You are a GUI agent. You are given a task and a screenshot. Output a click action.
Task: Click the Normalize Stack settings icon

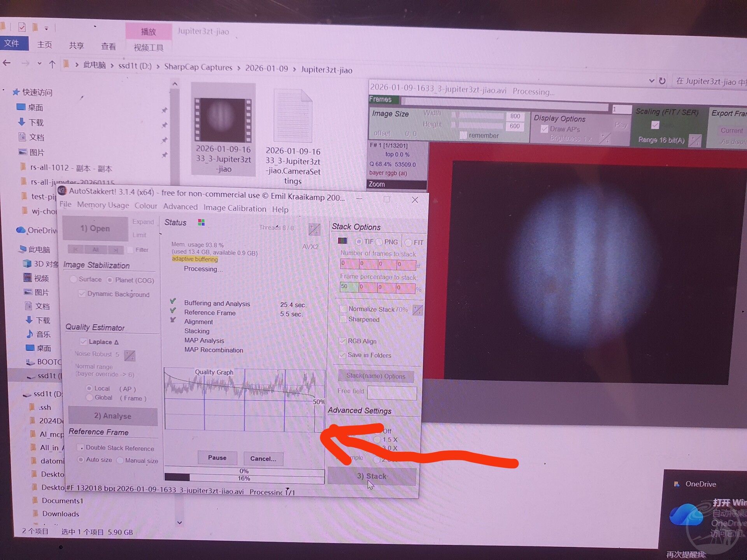[x=417, y=310]
